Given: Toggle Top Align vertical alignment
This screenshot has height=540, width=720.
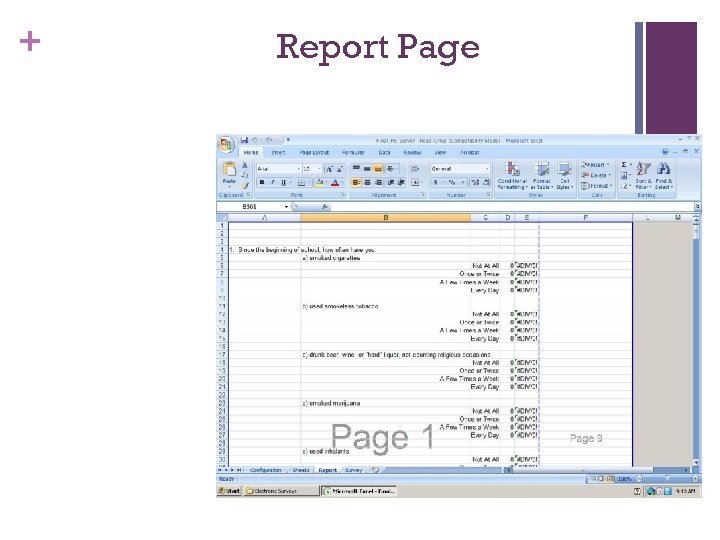Looking at the screenshot, I should tap(356, 169).
